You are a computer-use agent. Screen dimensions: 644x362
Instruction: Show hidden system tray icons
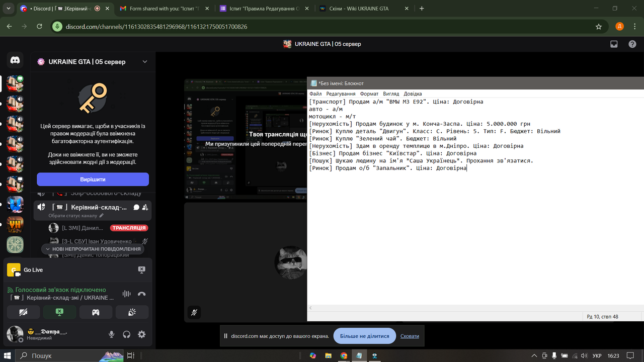point(533,355)
